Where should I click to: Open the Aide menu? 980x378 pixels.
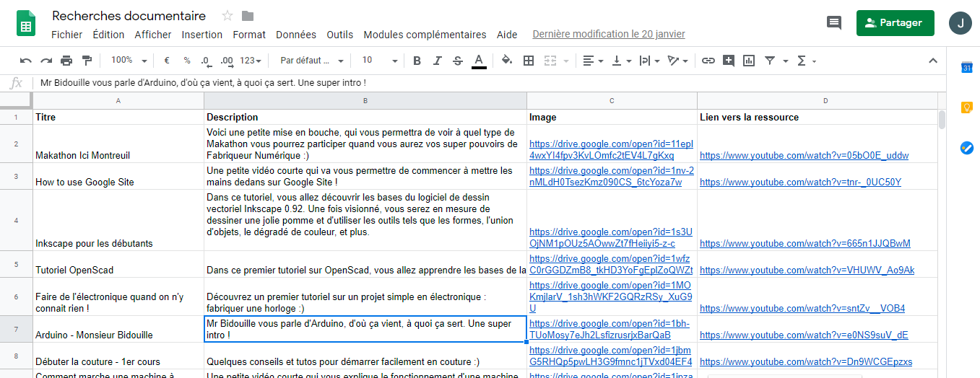[507, 35]
